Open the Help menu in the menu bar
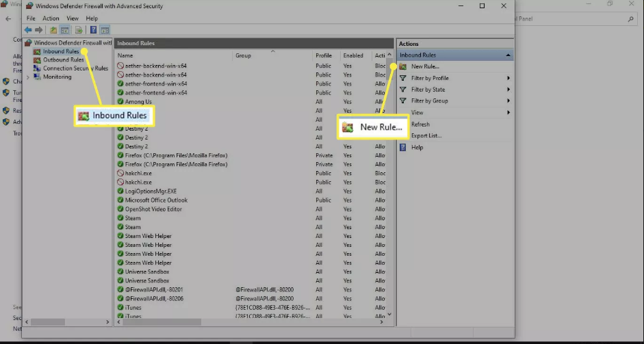The width and height of the screenshot is (644, 344). pos(92,18)
